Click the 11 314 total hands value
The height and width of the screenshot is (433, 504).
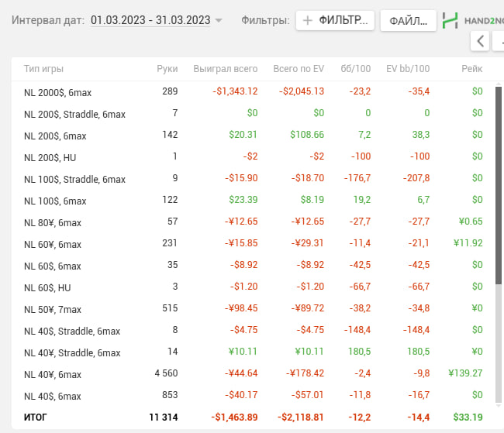[x=164, y=418]
